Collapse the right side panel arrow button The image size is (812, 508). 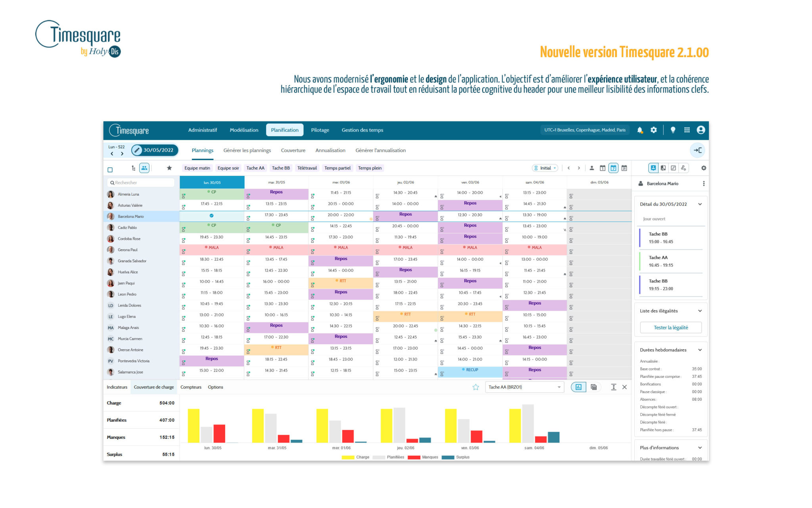point(697,150)
